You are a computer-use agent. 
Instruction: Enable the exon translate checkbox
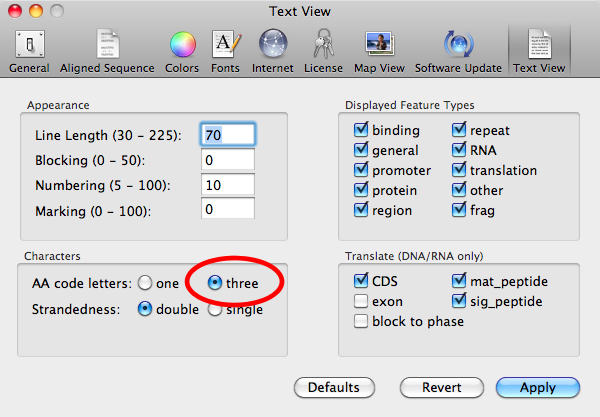(x=361, y=301)
